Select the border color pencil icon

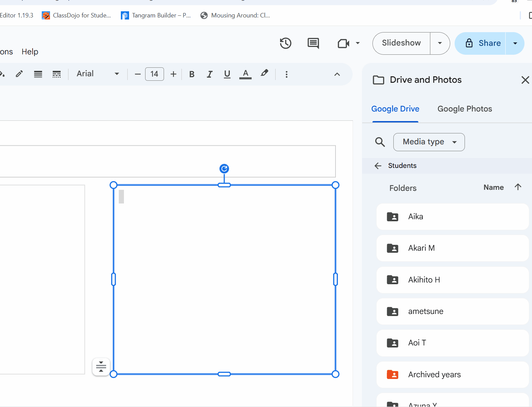coord(19,74)
